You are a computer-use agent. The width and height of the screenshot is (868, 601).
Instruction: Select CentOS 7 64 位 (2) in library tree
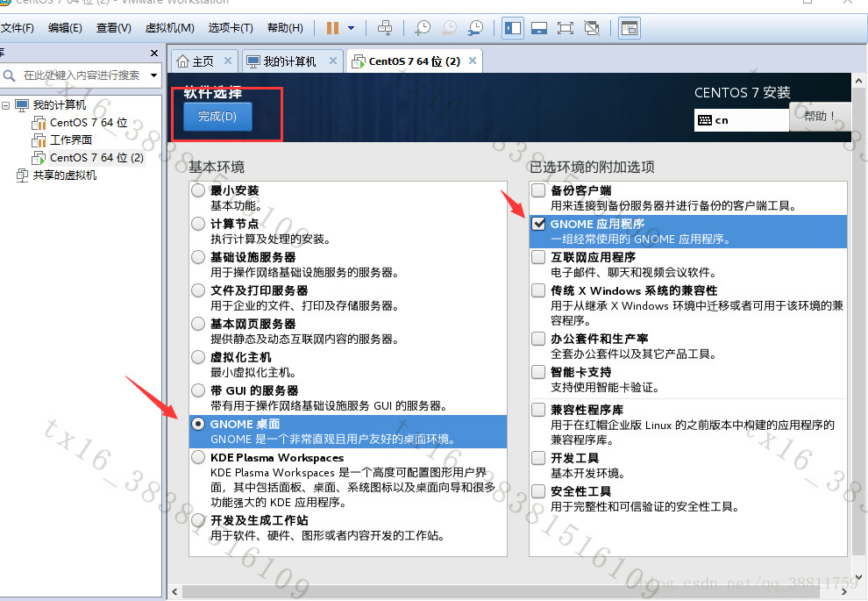(96, 158)
